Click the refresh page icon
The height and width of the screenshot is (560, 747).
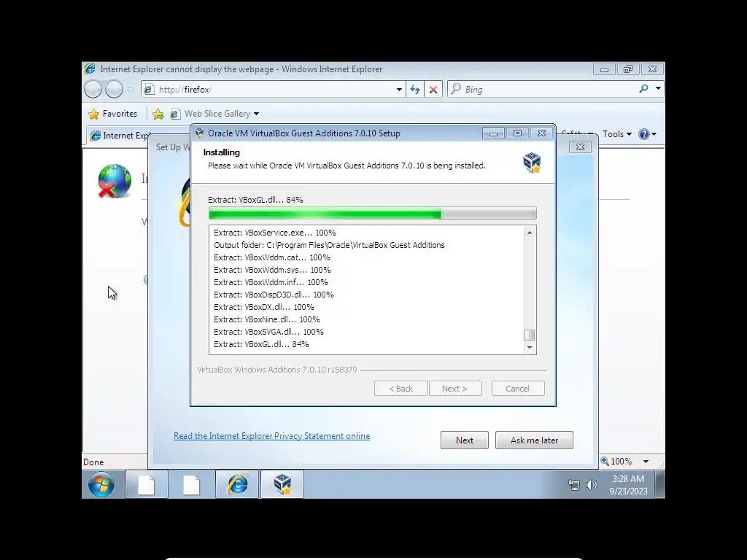coord(415,89)
